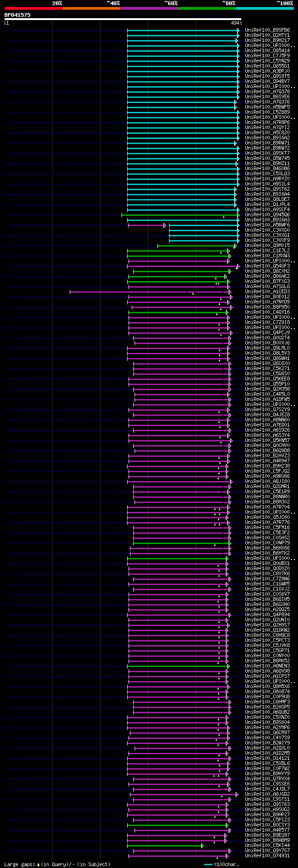Click the long purple bar for UniRef100_A1CED3
Image resolution: width=298 pixels, height=868 pixels.
(150, 292)
